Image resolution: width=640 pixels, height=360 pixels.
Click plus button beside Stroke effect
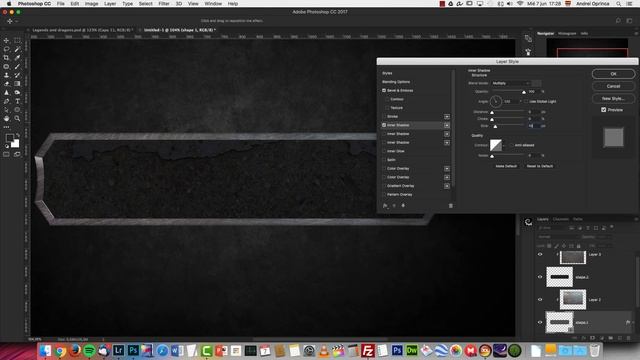447,117
